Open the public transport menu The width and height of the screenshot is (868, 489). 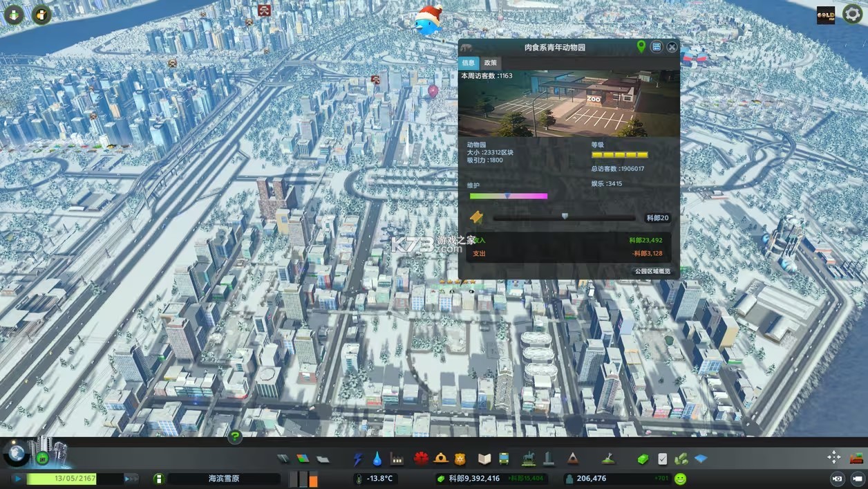point(504,459)
